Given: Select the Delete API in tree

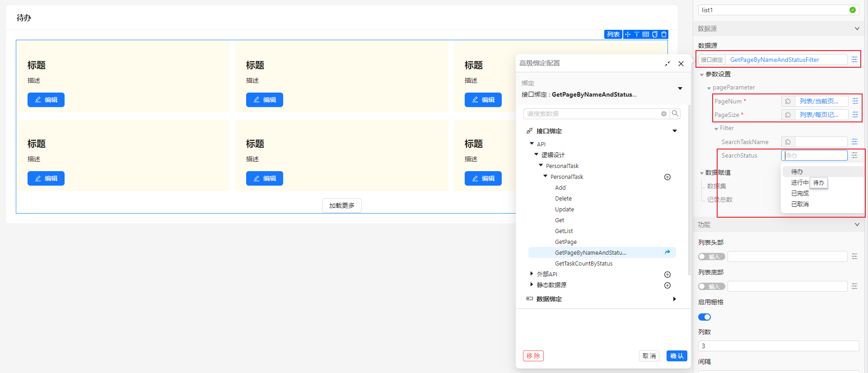Looking at the screenshot, I should (563, 199).
